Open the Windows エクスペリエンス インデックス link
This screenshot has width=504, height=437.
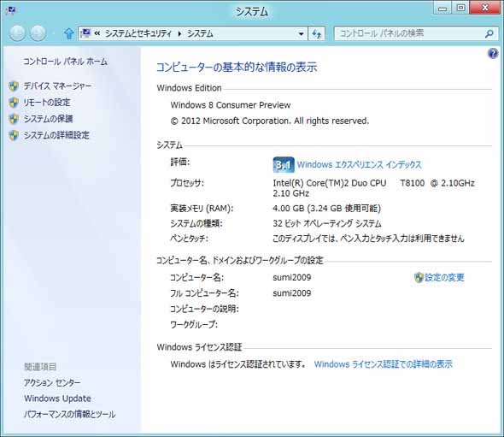tap(359, 165)
